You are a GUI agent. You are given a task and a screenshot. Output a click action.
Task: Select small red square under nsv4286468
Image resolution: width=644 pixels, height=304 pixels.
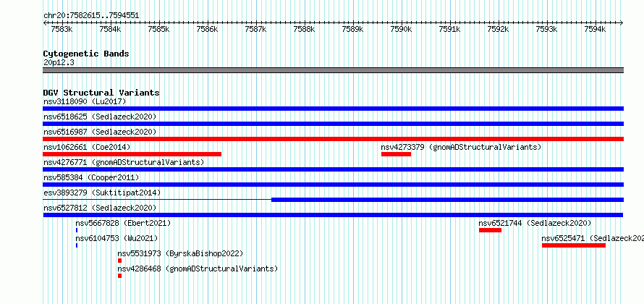(119, 276)
